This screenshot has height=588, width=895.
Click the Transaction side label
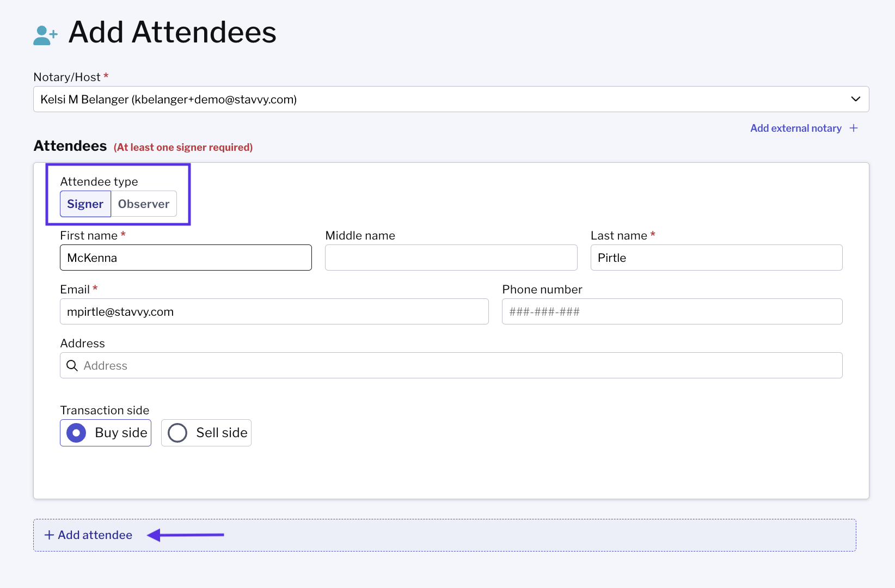pyautogui.click(x=105, y=411)
